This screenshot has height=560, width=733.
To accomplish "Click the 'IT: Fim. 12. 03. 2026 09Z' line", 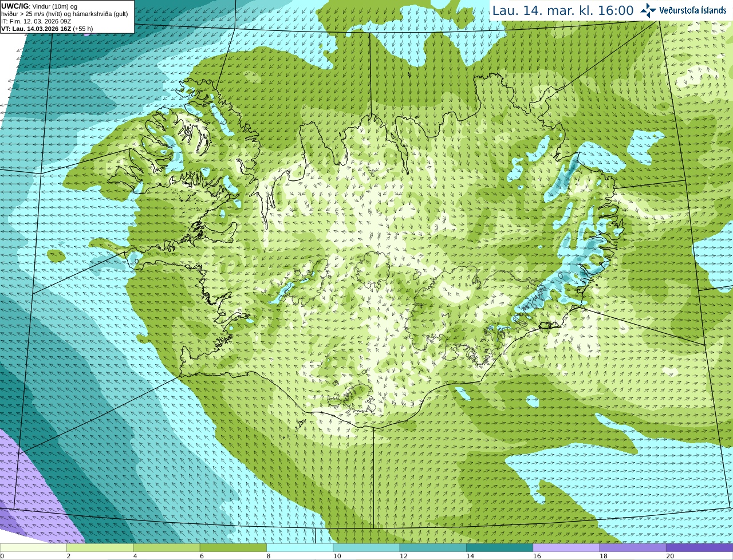I will point(36,21).
